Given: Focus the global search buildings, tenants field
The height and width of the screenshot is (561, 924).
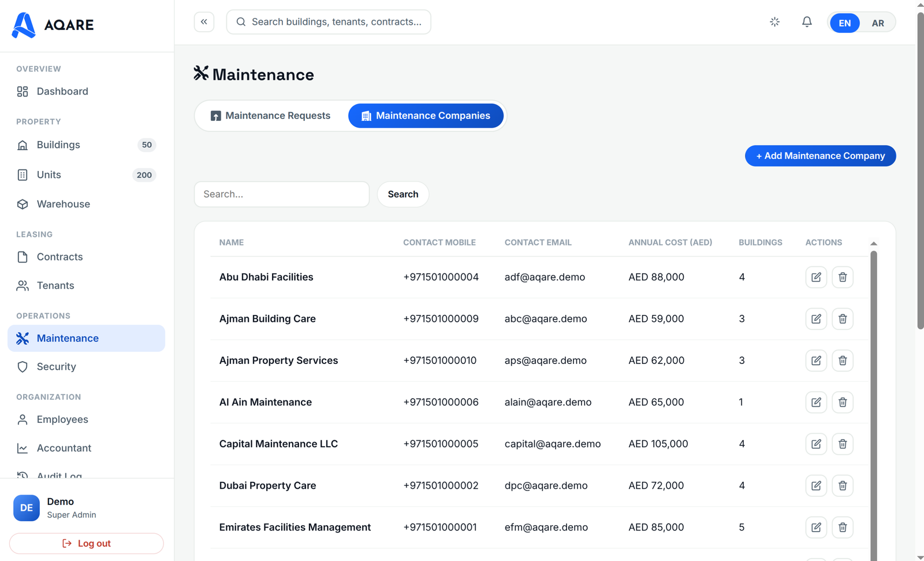Looking at the screenshot, I should [329, 22].
